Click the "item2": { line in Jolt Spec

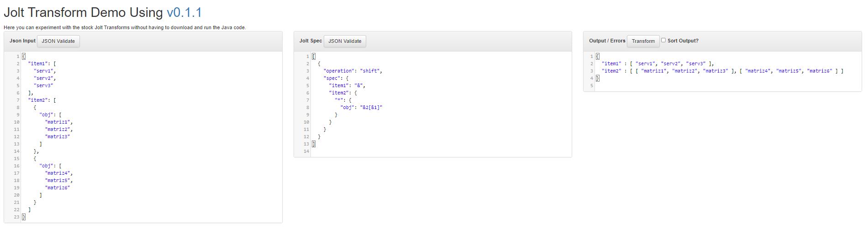[x=343, y=93]
